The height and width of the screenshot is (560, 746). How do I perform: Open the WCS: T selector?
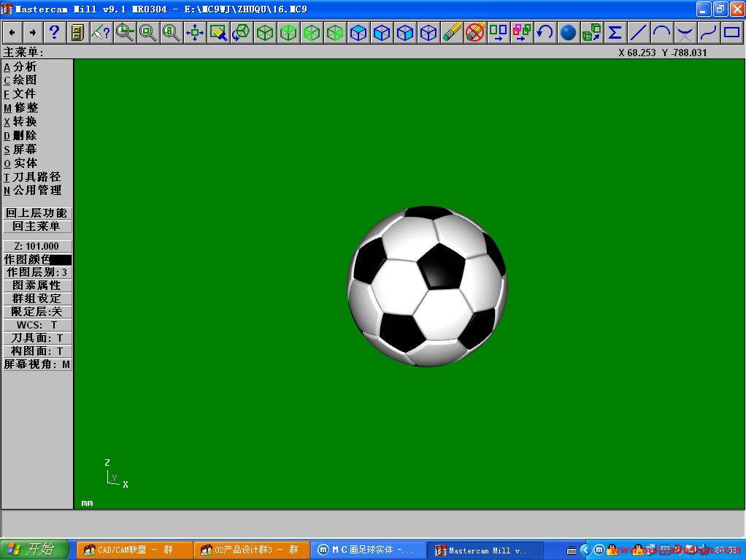[x=37, y=325]
